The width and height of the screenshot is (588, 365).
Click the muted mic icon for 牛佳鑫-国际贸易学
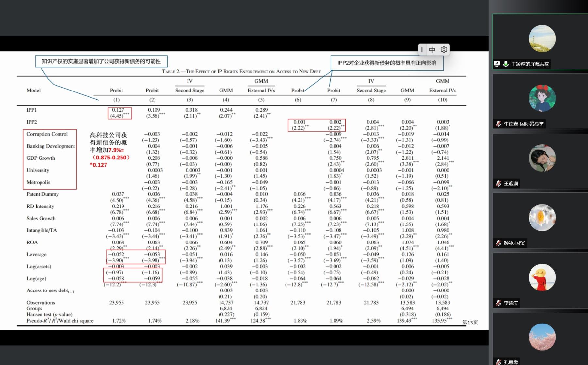[498, 124]
